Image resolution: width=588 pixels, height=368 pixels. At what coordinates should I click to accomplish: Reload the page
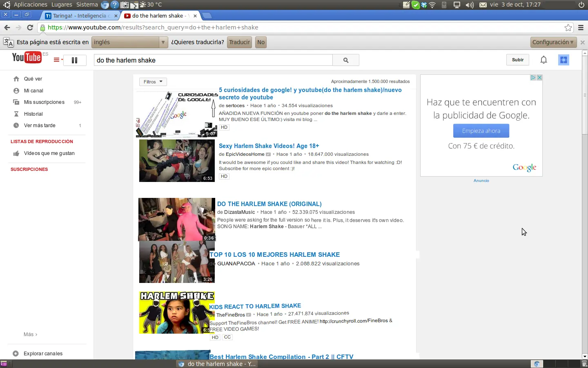(x=30, y=27)
